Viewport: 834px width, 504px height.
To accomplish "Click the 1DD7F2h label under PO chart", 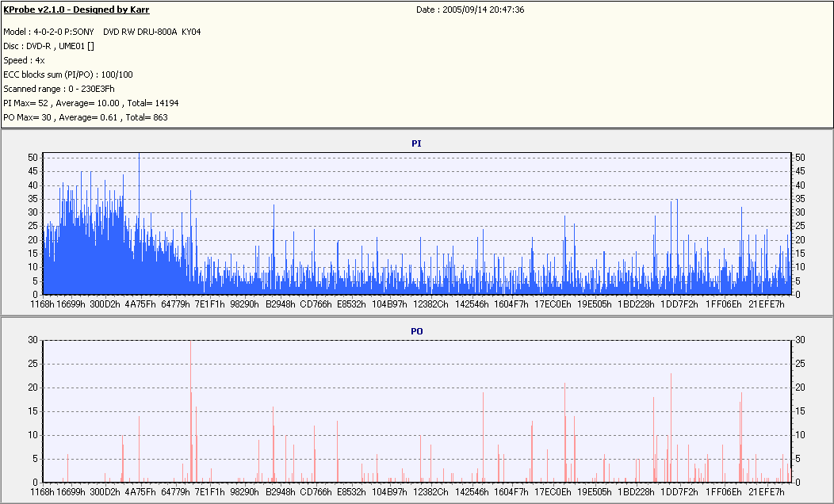I will tap(680, 491).
